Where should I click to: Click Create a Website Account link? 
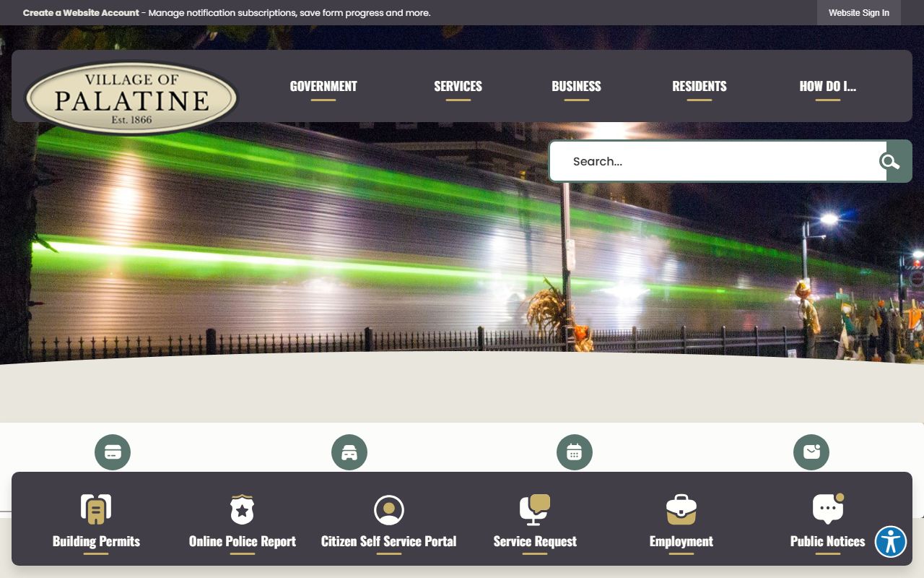(x=81, y=13)
